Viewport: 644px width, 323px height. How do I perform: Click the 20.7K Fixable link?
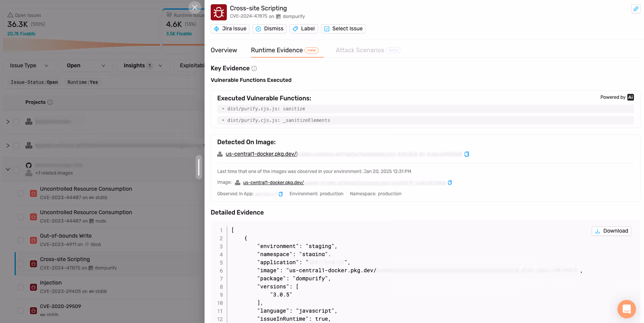coord(21,34)
